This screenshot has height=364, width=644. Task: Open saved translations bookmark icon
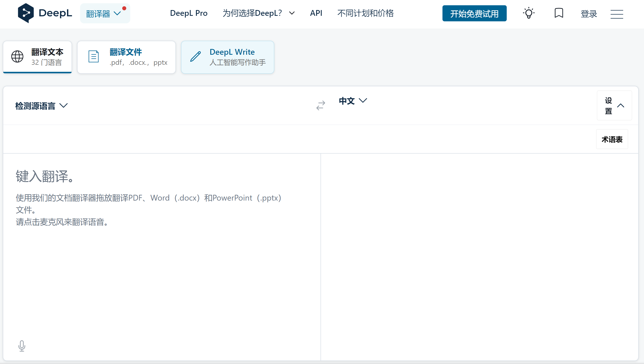pyautogui.click(x=559, y=13)
